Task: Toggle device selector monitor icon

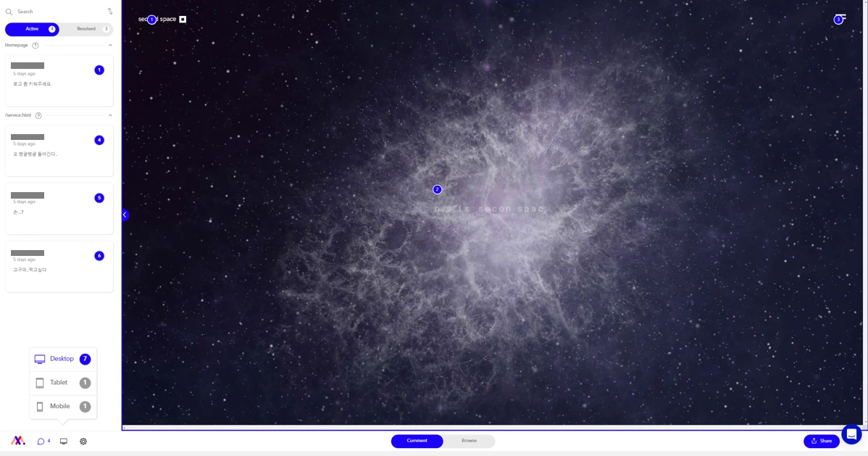Action: point(64,442)
